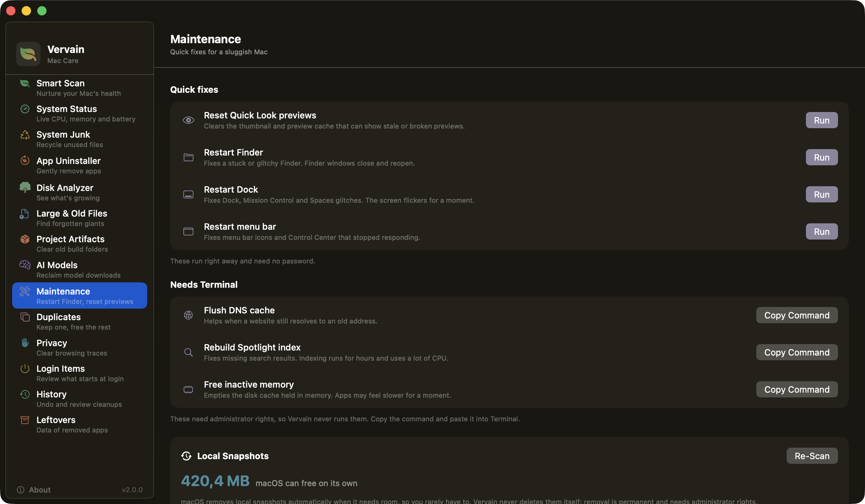The width and height of the screenshot is (865, 504).
Task: Copy the Free inactive memory command
Action: pos(797,390)
